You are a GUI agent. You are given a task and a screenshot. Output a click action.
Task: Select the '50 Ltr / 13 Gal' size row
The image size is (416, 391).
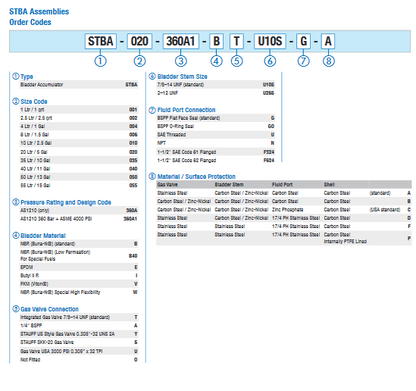point(79,177)
